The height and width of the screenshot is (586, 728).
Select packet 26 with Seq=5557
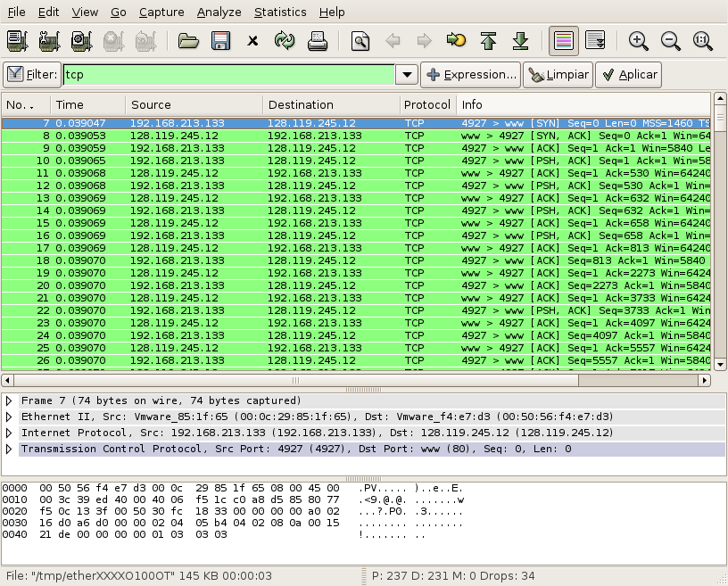[356, 360]
